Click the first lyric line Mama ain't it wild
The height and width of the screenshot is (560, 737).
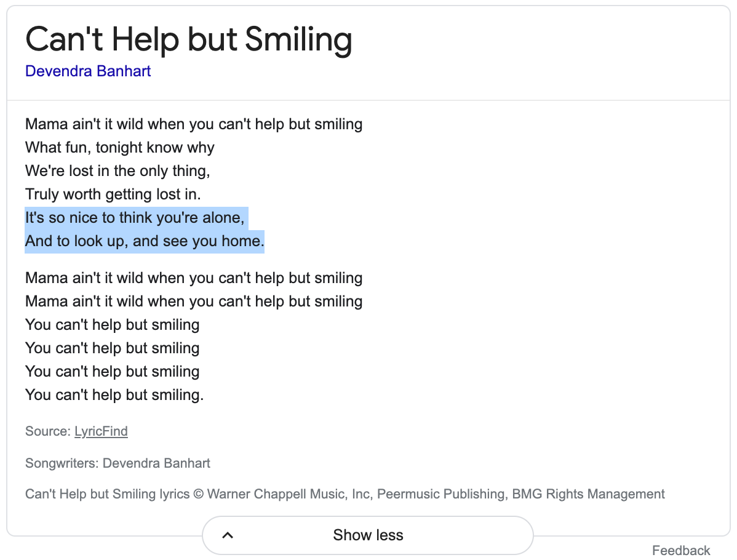tap(194, 124)
